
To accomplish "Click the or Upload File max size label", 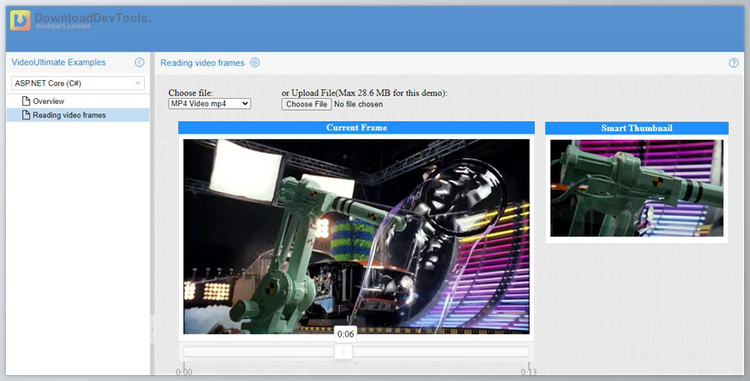I will click(x=364, y=93).
